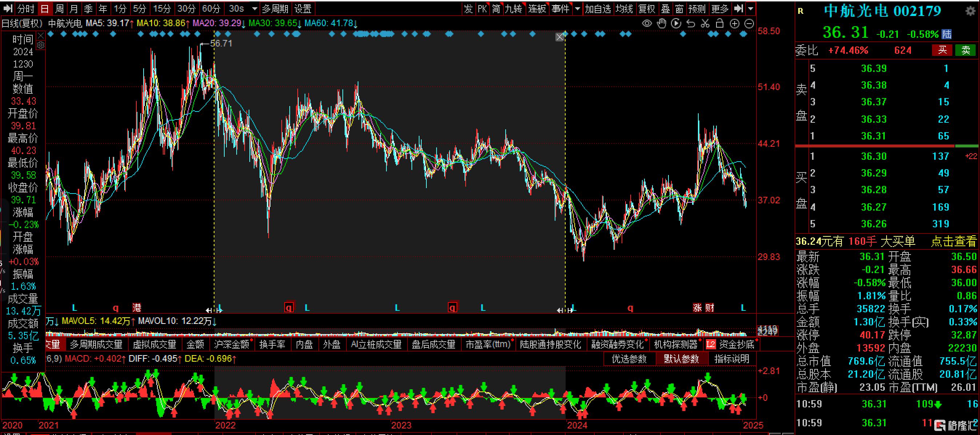Open the dropdown arrow after the top-right collapse arrow
980x435 pixels.
(x=751, y=9)
